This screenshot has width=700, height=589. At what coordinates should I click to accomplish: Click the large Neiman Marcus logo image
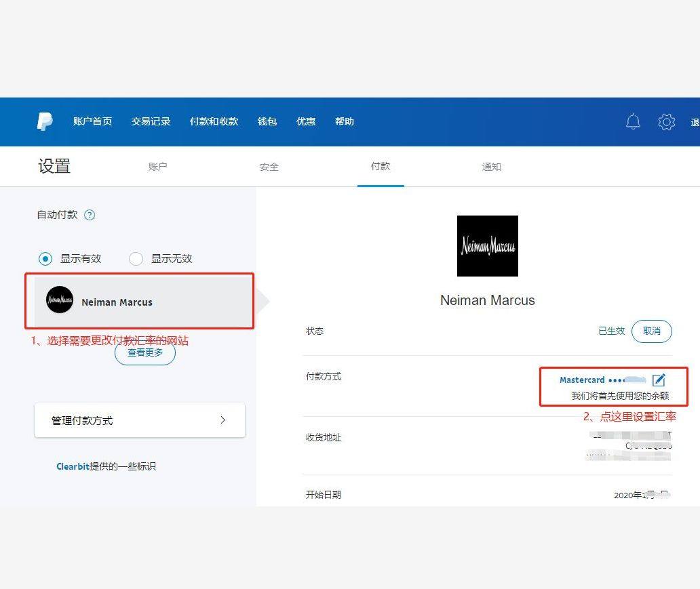tap(487, 246)
